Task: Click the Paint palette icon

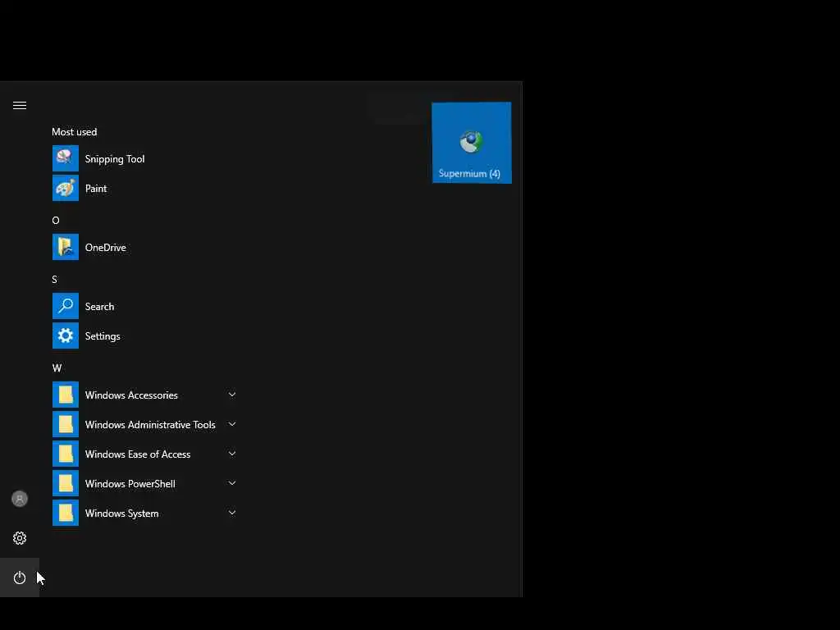Action: coord(66,188)
